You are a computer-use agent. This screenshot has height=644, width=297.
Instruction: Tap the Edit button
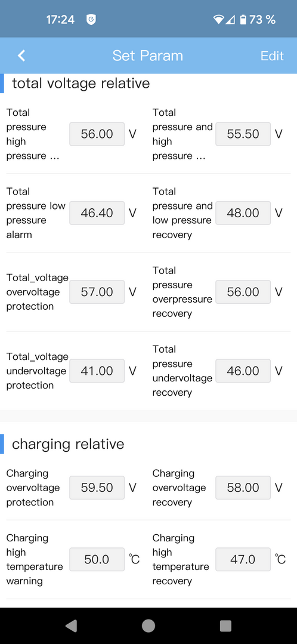[x=272, y=56]
